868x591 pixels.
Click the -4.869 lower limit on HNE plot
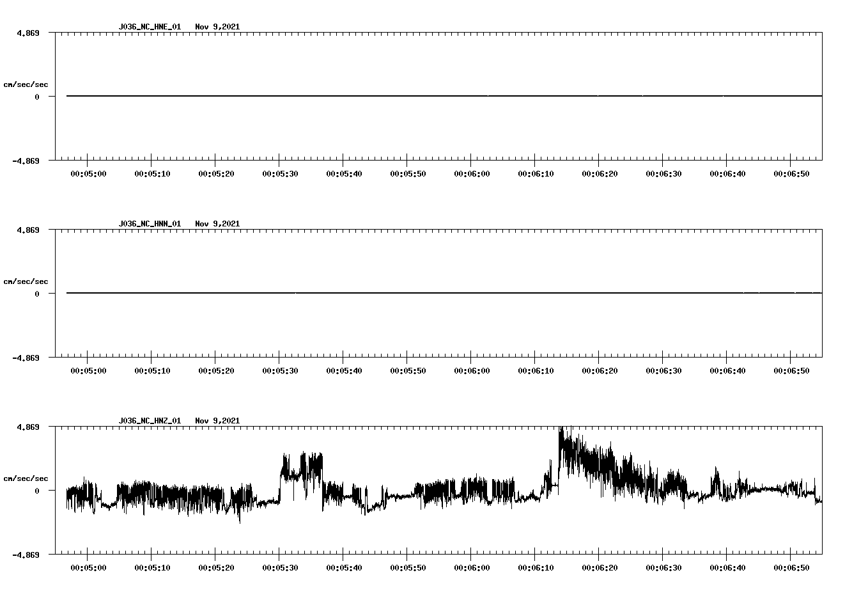[x=26, y=161]
